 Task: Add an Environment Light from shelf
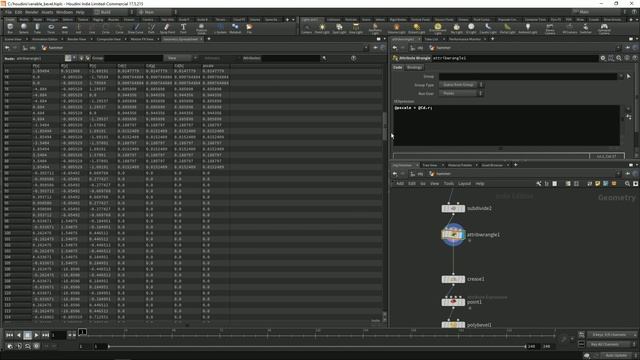click(x=438, y=28)
